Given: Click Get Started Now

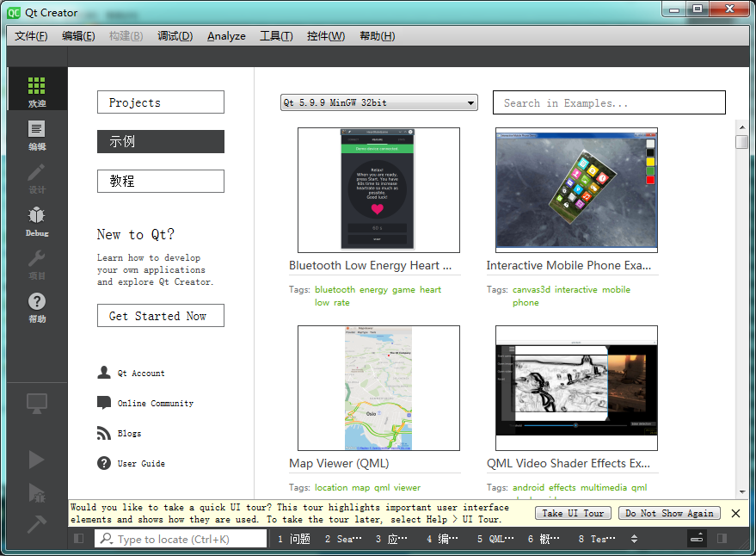Looking at the screenshot, I should [x=161, y=316].
